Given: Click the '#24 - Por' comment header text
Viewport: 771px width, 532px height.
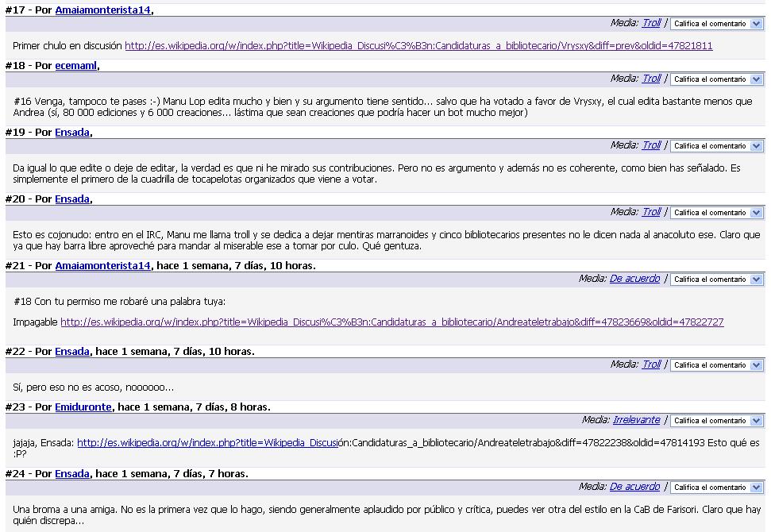Looking at the screenshot, I should pyautogui.click(x=29, y=473).
